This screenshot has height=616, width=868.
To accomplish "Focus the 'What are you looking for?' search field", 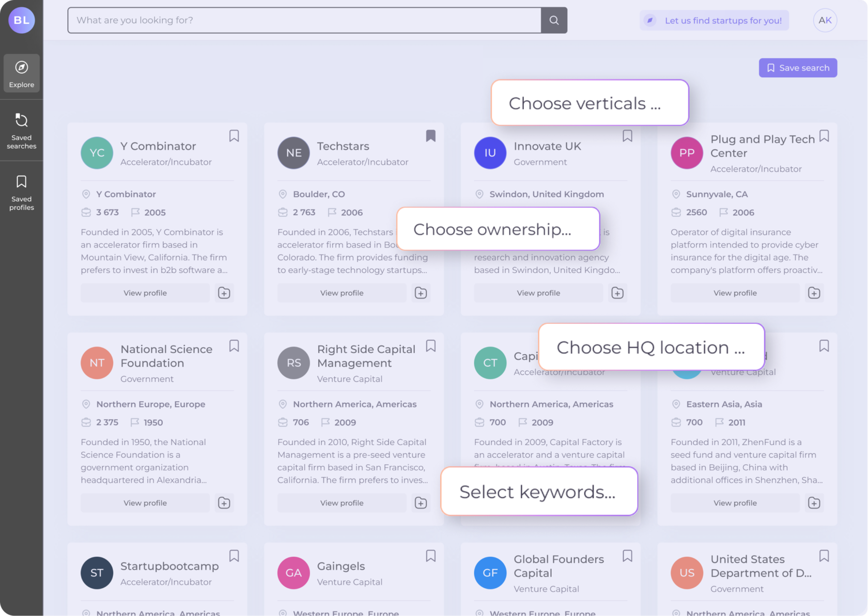I will [x=304, y=20].
